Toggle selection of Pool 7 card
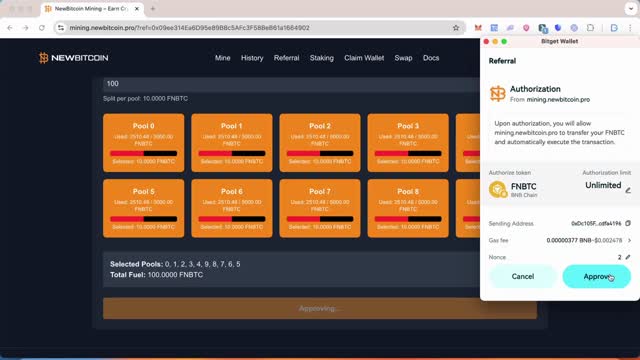 click(320, 208)
